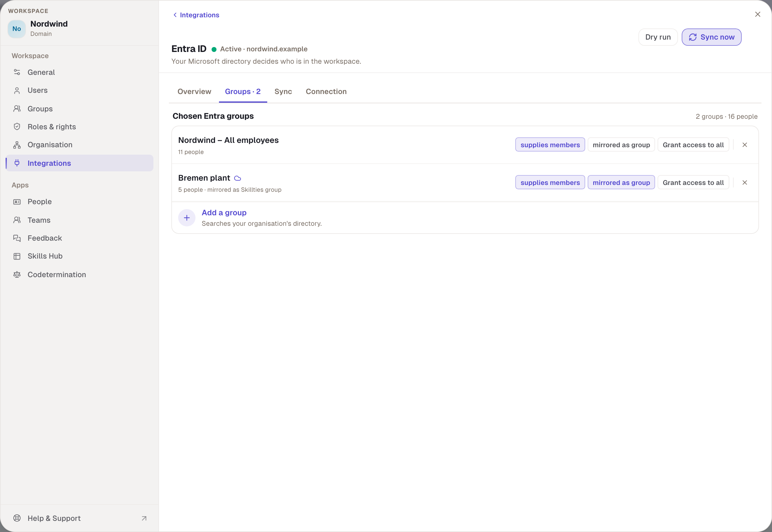Toggle mirrored as group for Bremen plant

[x=621, y=182]
